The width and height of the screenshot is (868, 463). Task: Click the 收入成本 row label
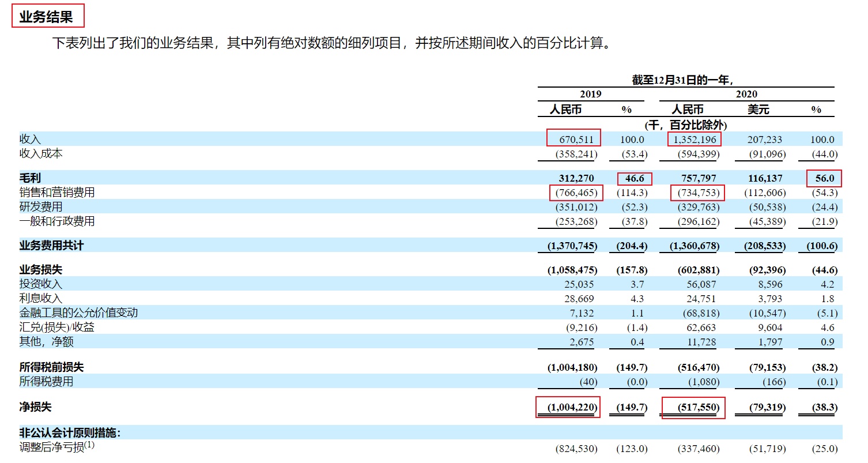(x=41, y=154)
